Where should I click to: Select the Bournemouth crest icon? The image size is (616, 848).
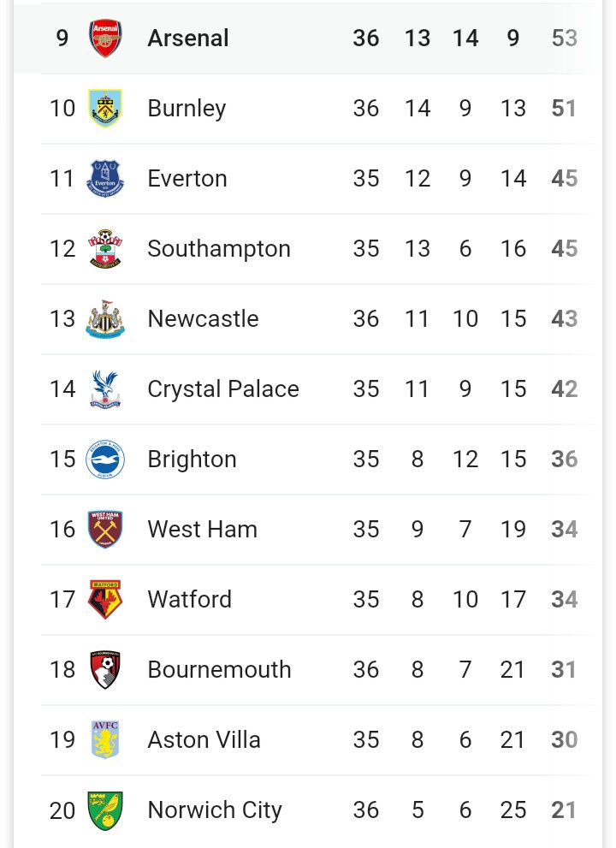(x=105, y=670)
